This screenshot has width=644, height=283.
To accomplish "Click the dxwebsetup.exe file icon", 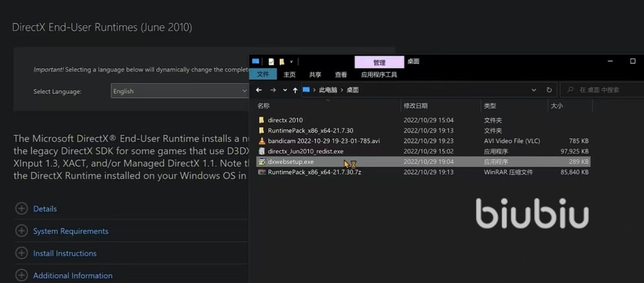I will click(x=262, y=162).
